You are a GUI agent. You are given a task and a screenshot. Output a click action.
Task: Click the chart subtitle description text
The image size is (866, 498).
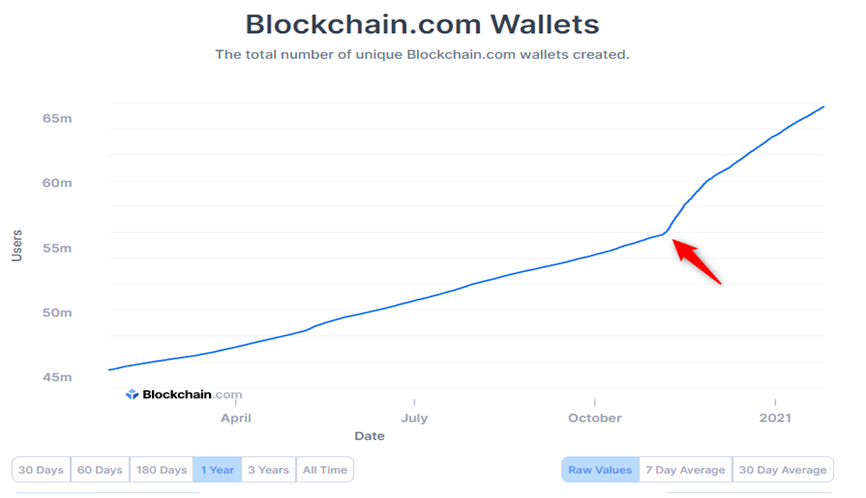tap(422, 54)
